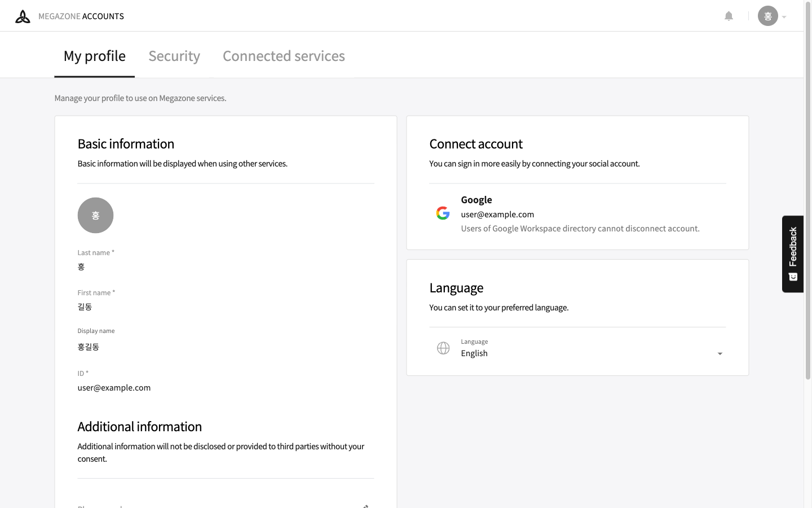This screenshot has height=508, width=812.
Task: Select the Display name field
Action: [x=89, y=347]
